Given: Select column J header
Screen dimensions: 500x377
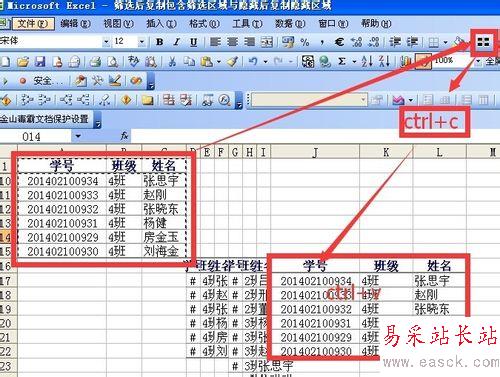Looking at the screenshot, I should pos(315,152).
